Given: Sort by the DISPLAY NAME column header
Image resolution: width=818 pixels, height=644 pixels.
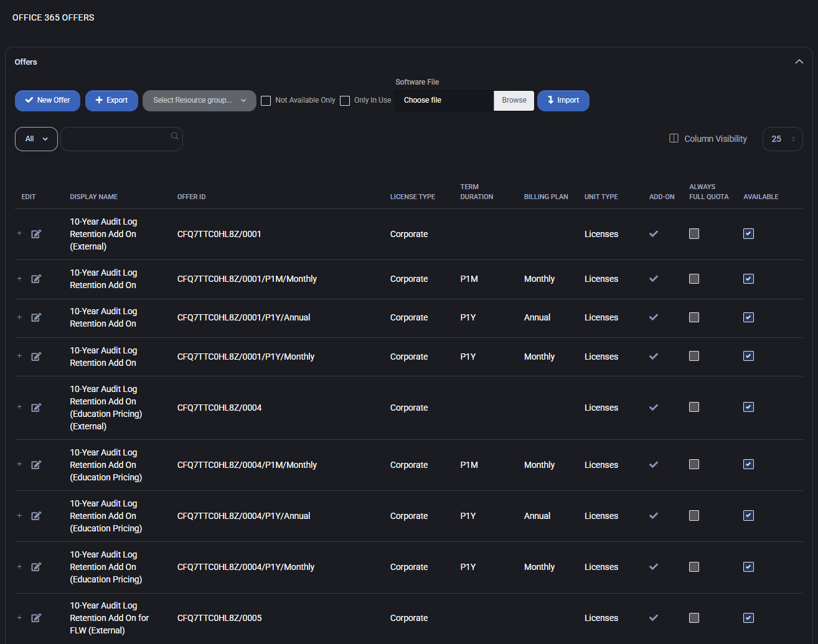Looking at the screenshot, I should [93, 197].
